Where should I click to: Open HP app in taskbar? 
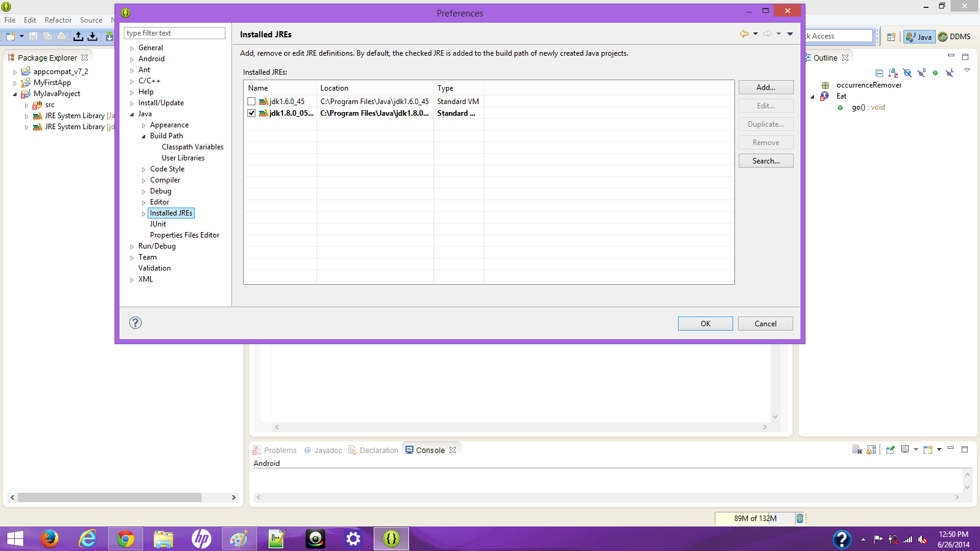(202, 539)
